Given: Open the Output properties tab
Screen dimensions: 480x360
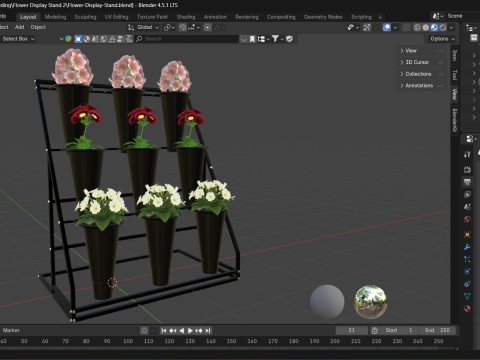Looking at the screenshot, I should pos(467,182).
